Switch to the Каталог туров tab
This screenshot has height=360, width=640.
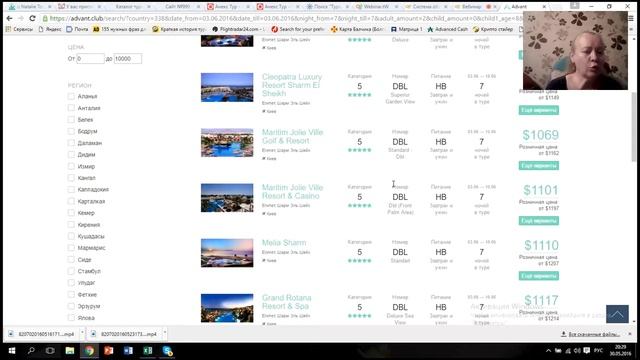128,7
